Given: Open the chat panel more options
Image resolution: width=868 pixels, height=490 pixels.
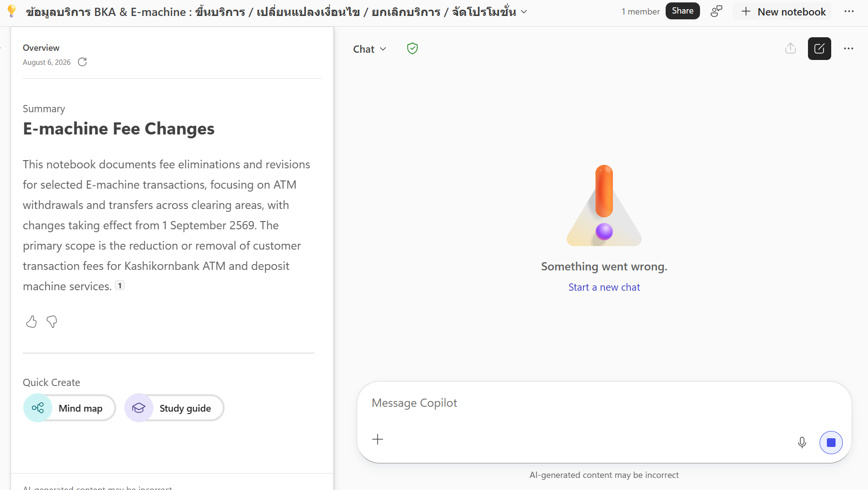Looking at the screenshot, I should tap(849, 48).
